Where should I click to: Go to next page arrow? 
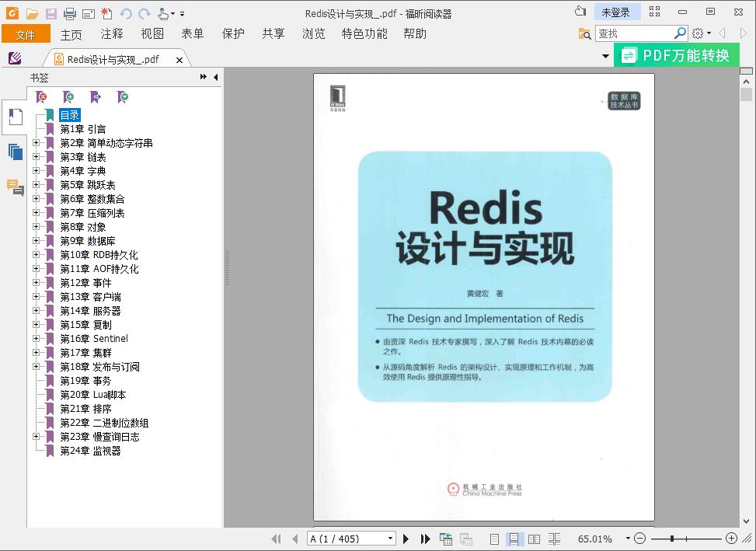point(406,539)
